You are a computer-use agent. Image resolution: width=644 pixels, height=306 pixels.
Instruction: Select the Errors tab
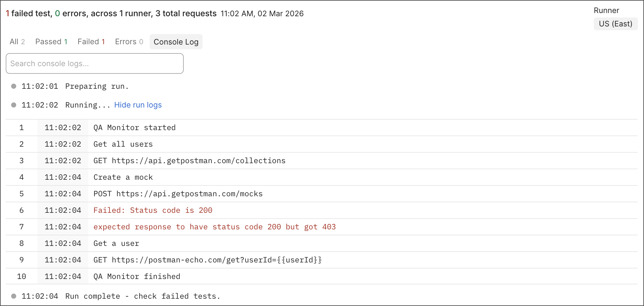129,42
